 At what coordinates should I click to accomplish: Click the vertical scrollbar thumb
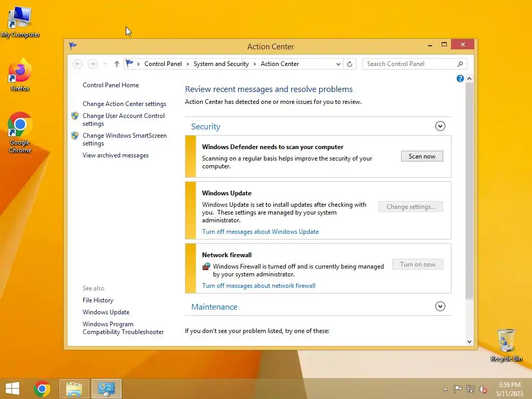469,191
